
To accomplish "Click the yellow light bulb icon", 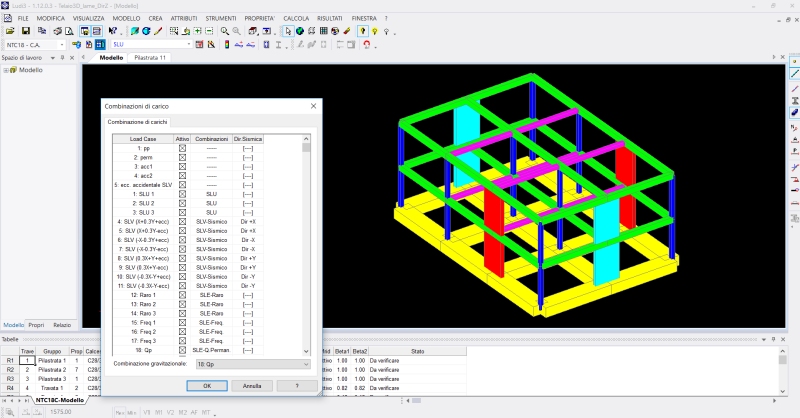I will coord(362,31).
